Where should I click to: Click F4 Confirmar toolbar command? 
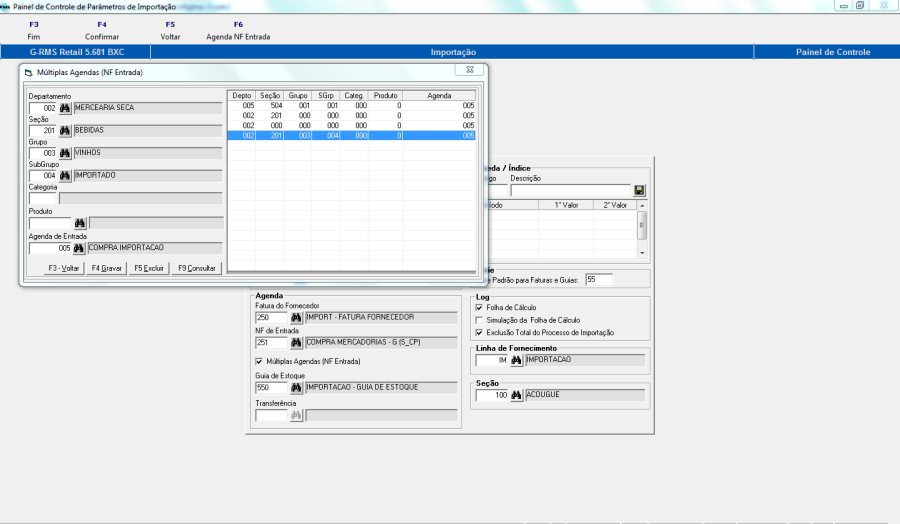tap(102, 30)
